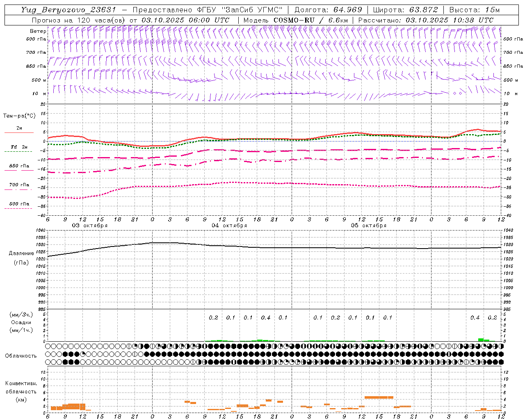
Task: Click the (мм/3ч.) precipitation unit label
Action: [21, 315]
